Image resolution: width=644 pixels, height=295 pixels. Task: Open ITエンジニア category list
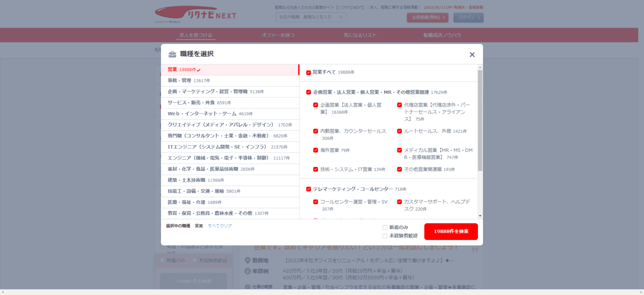(217, 147)
